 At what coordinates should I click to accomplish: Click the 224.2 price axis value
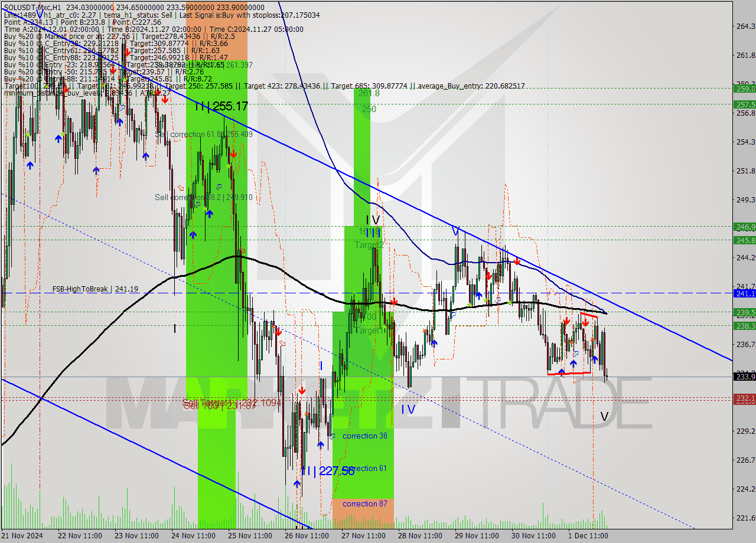click(x=746, y=489)
